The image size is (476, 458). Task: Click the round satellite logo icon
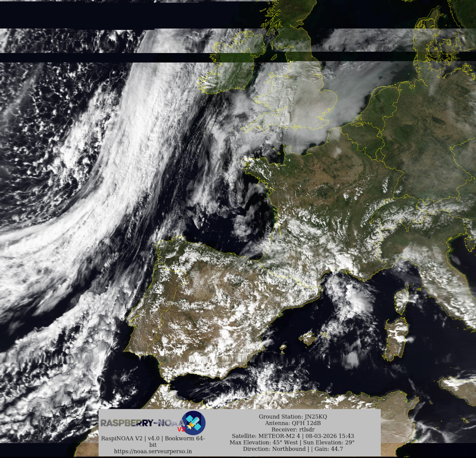[x=194, y=423]
